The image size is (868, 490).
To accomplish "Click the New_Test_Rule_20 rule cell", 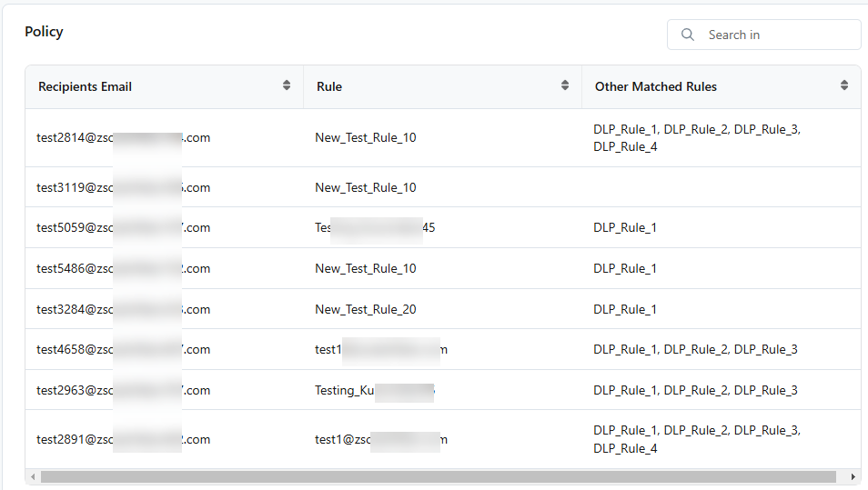I will 366,309.
